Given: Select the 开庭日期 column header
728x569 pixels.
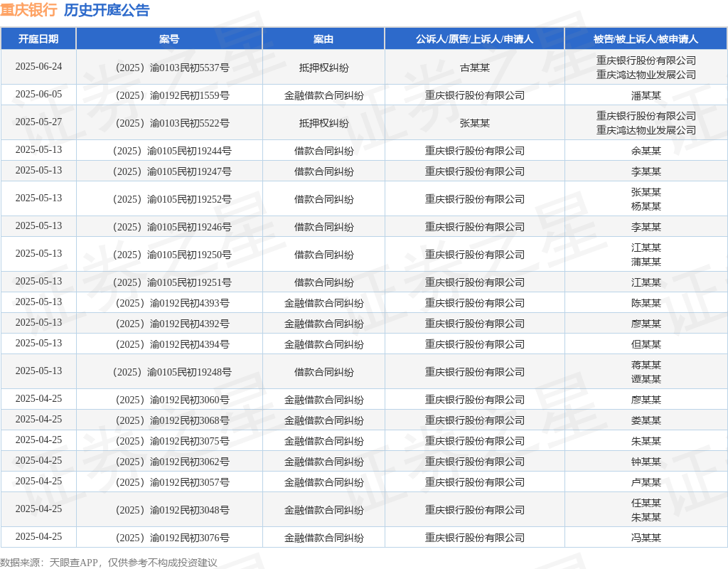Looking at the screenshot, I should point(38,39).
